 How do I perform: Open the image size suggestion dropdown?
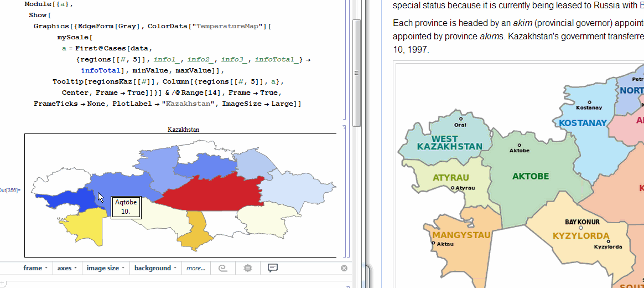(x=106, y=268)
